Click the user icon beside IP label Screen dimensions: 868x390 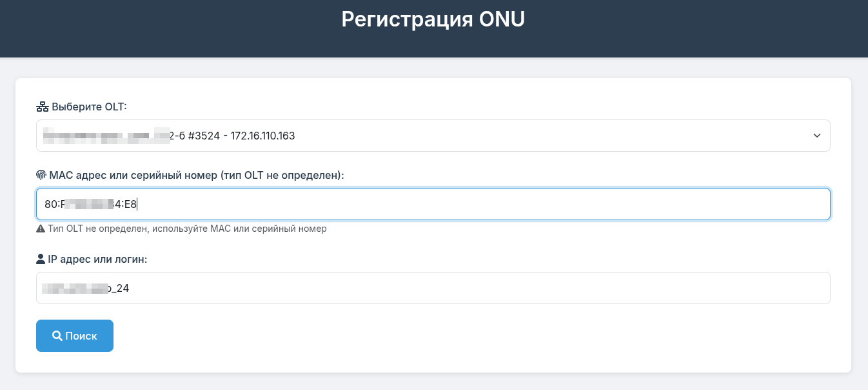click(x=41, y=259)
